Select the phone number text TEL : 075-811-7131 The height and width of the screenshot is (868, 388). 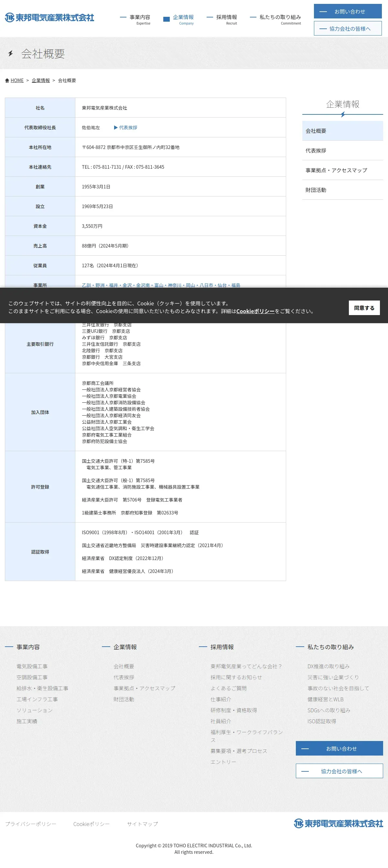(102, 167)
